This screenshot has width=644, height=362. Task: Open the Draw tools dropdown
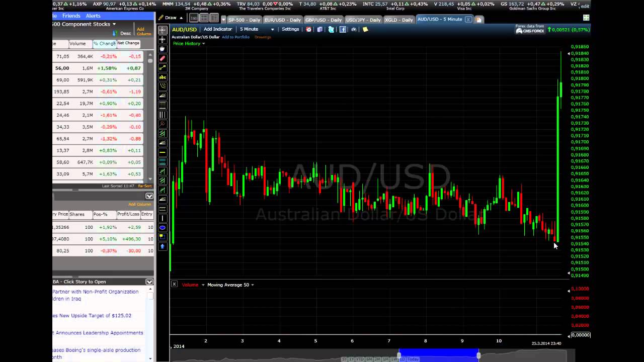tap(171, 18)
